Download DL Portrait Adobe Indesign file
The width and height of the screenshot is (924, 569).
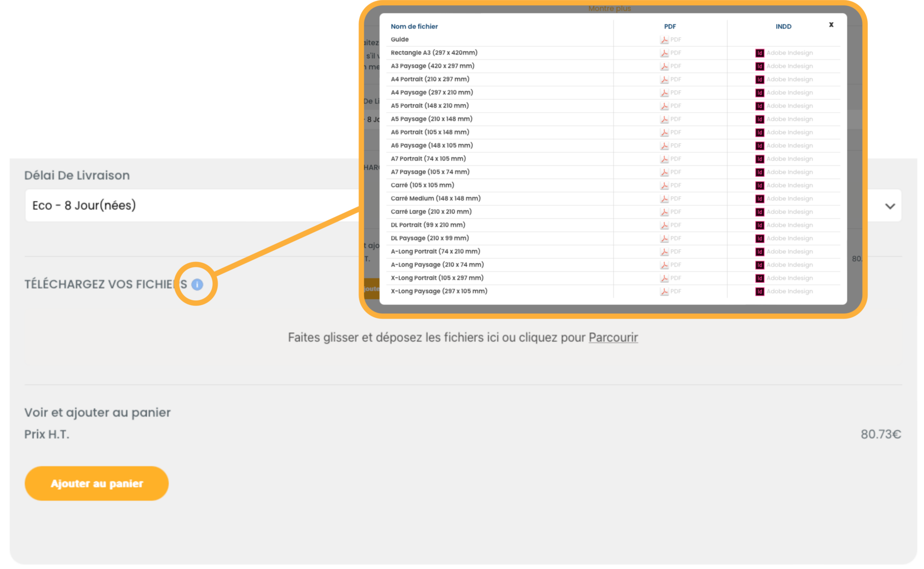pos(784,225)
